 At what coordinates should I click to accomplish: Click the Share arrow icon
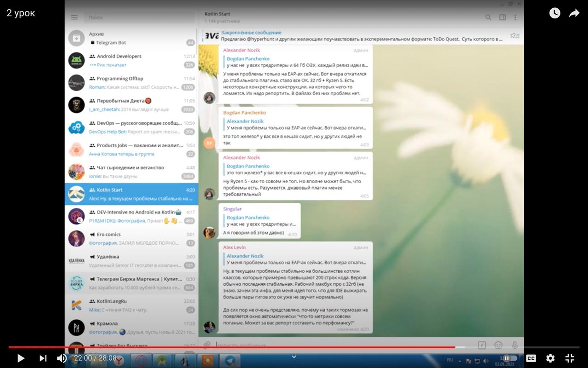(574, 13)
